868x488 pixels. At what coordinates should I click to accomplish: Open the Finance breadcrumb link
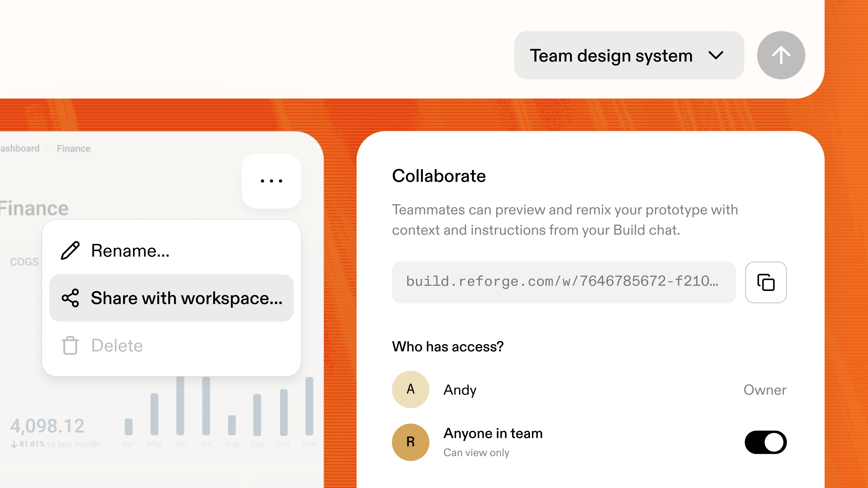click(73, 148)
